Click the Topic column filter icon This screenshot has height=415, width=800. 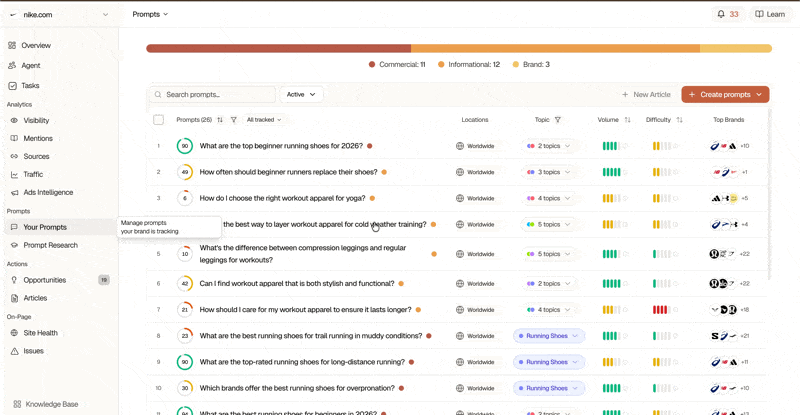pyautogui.click(x=558, y=120)
